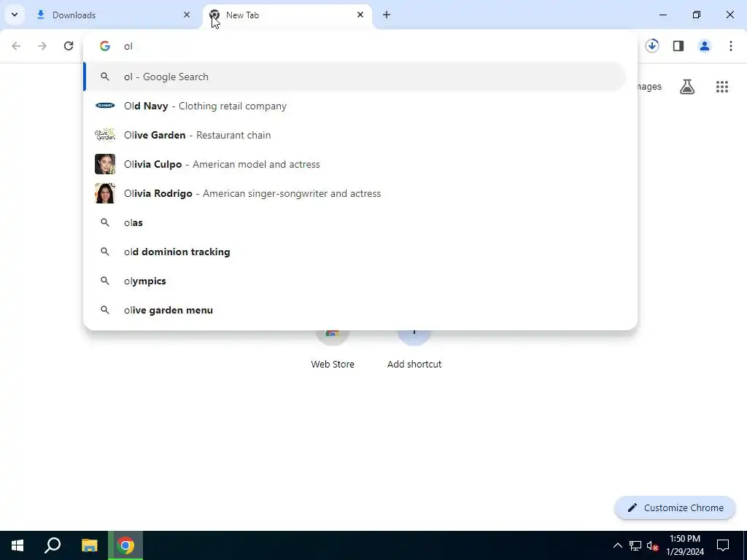Open the downloads indicator icon in toolbar

[652, 46]
